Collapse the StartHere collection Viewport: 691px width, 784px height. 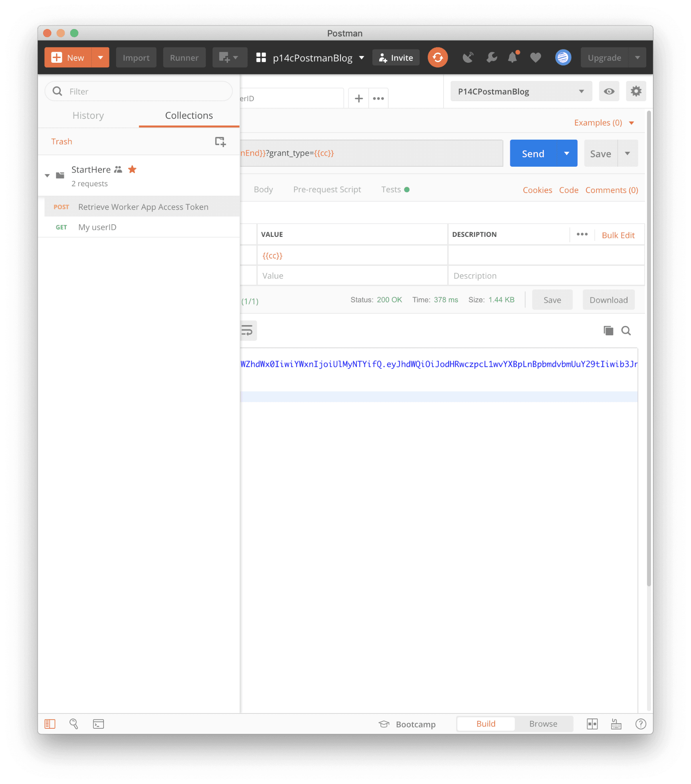[47, 175]
